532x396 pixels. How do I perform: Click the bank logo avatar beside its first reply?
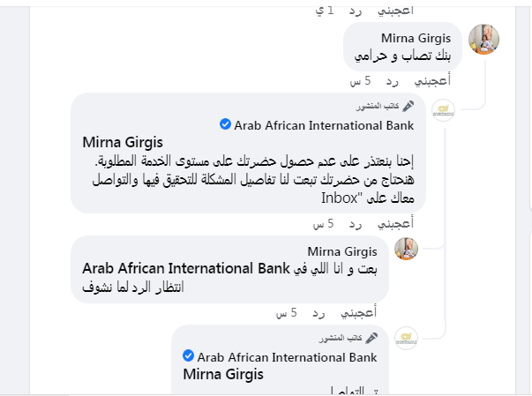click(x=443, y=111)
